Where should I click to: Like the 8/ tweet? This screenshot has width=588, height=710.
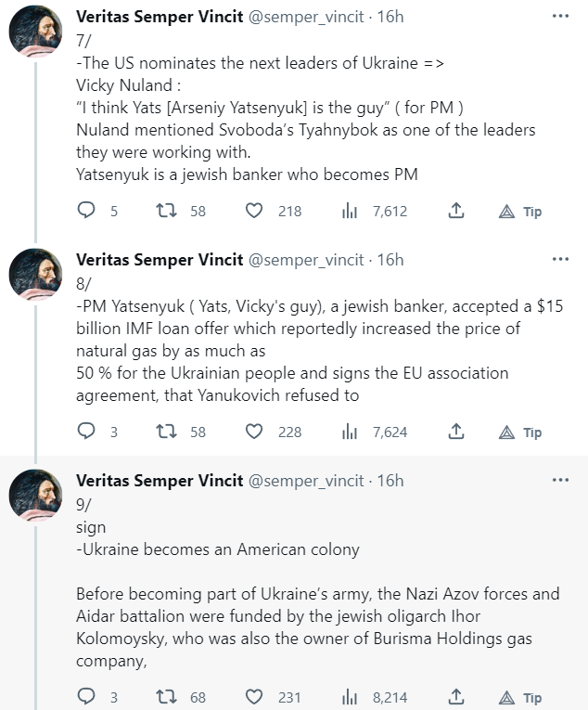pyautogui.click(x=254, y=432)
